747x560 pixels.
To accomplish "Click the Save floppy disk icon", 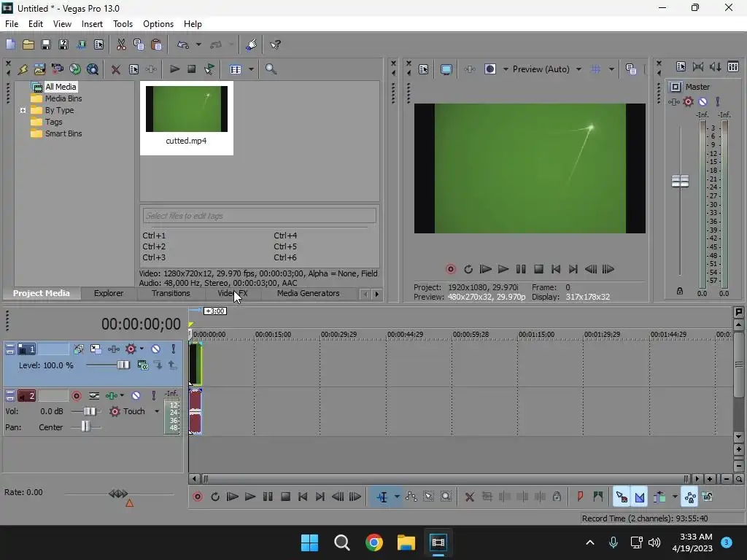I will (x=46, y=44).
